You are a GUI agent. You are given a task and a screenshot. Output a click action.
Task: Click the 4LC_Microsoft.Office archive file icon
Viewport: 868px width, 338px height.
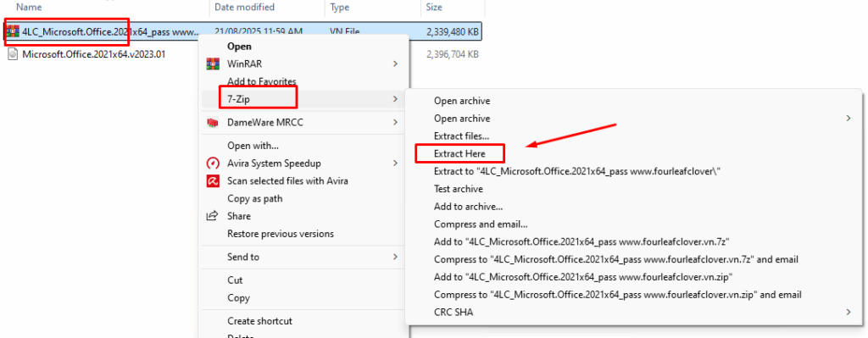(x=14, y=33)
